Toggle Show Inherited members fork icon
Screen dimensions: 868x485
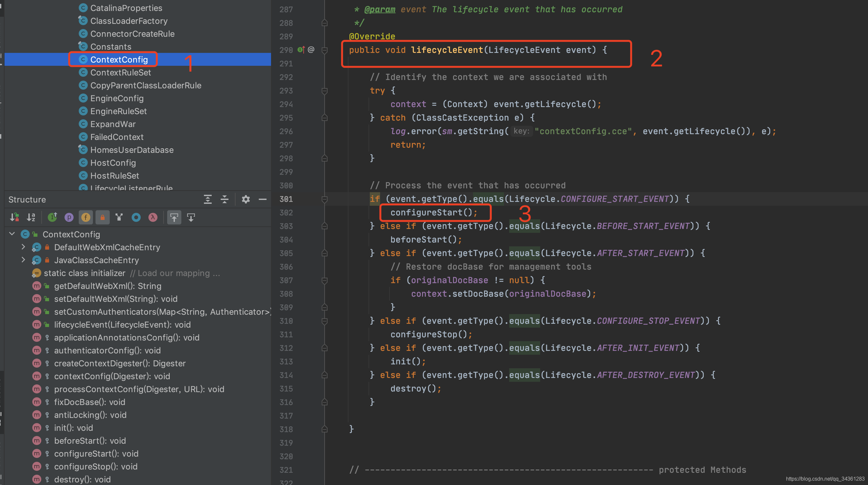tap(119, 218)
